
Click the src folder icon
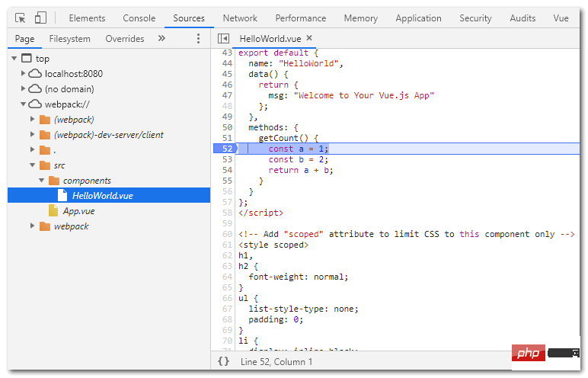point(45,165)
